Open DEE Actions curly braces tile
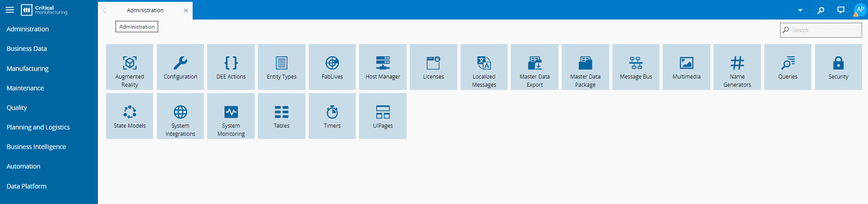 (231, 67)
